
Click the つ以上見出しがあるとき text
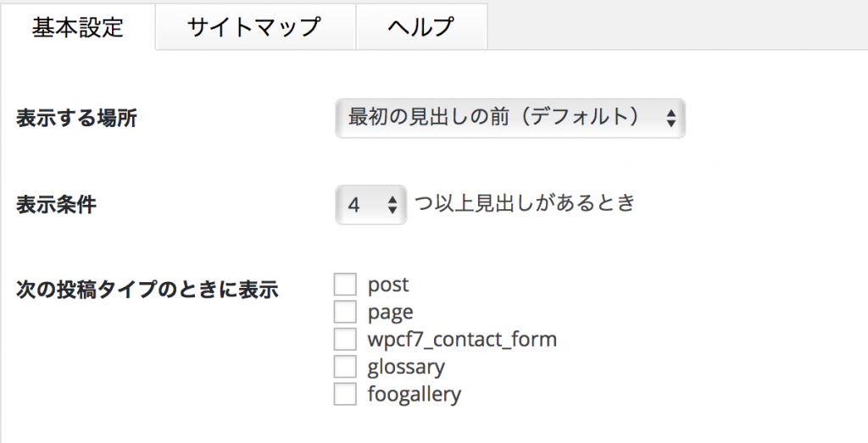click(525, 203)
